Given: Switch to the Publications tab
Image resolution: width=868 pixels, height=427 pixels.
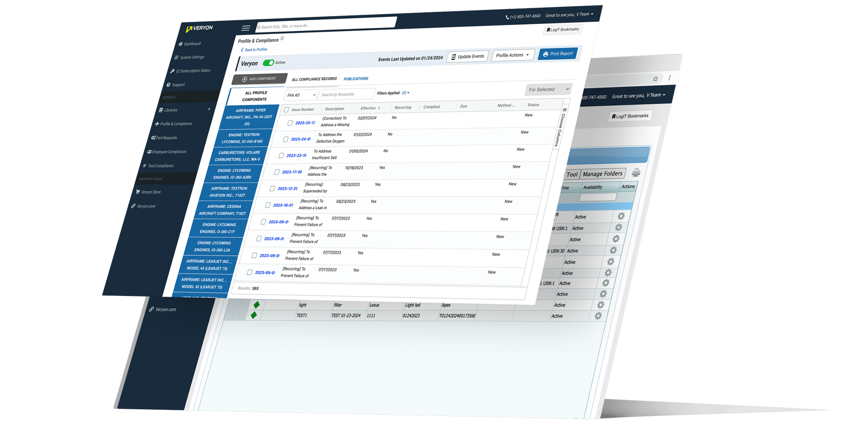Looking at the screenshot, I should [356, 79].
